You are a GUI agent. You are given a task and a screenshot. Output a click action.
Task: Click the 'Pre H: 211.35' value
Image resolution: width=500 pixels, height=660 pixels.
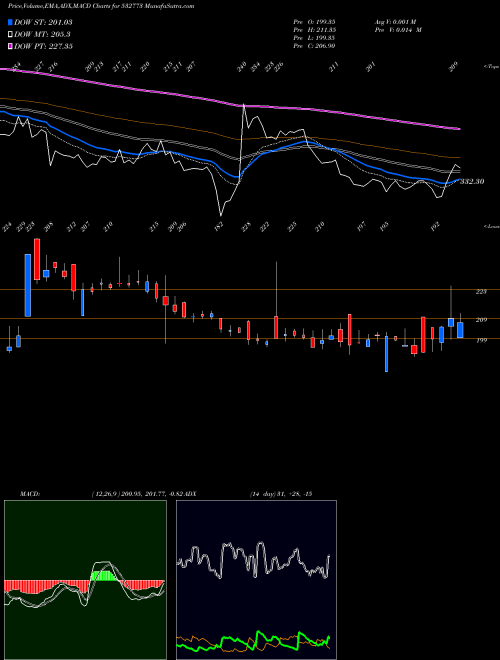314,30
